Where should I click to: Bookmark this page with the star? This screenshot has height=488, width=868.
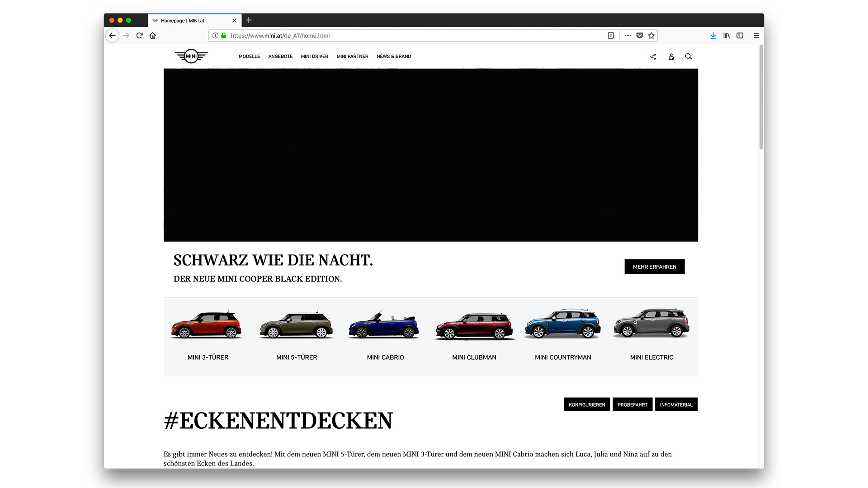[651, 36]
